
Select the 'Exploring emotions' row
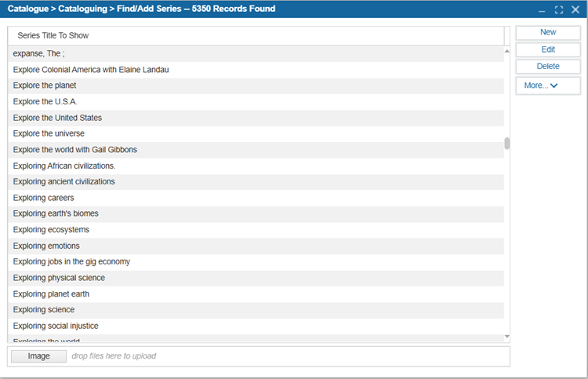[x=256, y=246]
